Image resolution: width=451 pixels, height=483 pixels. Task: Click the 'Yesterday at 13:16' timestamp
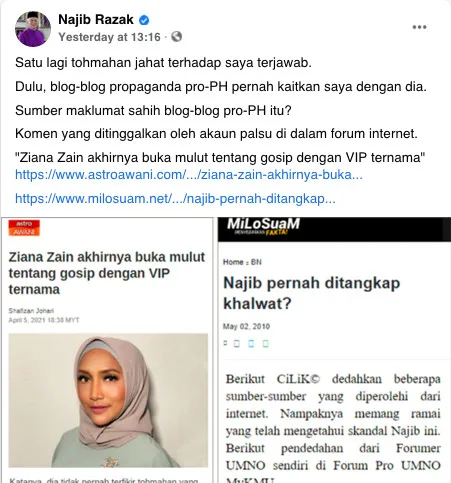(x=109, y=37)
